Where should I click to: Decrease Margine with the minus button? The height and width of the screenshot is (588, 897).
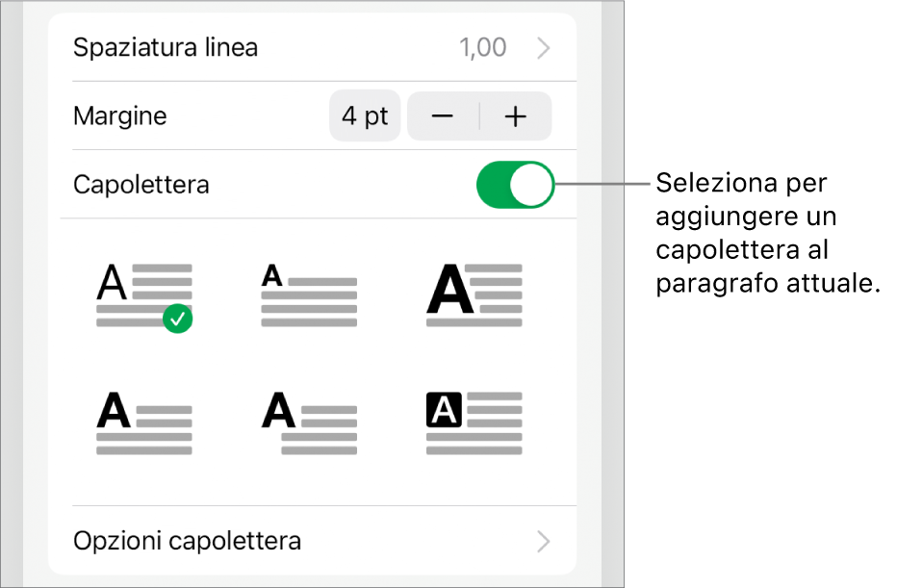click(443, 116)
